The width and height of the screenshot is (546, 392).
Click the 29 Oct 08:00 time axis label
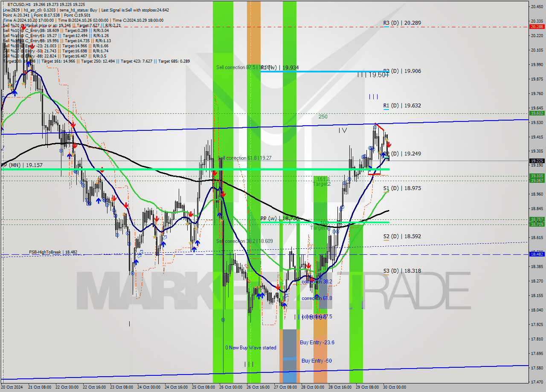point(367,387)
